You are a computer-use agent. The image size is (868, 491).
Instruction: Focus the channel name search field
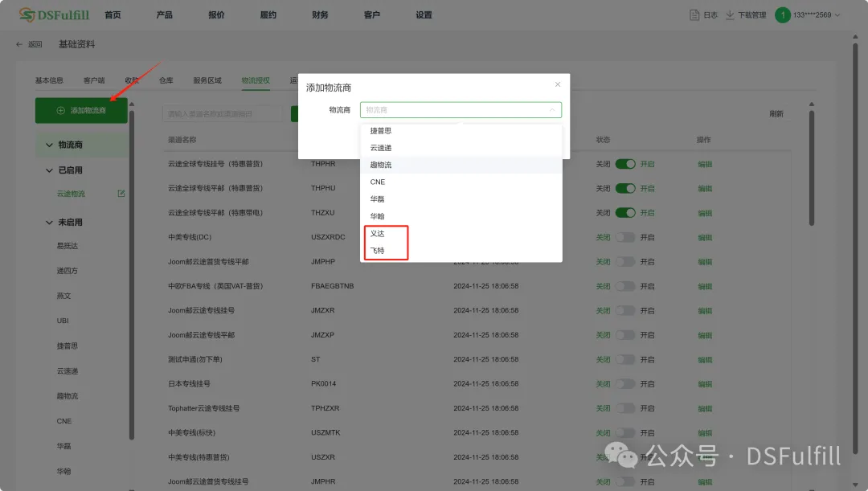(x=223, y=114)
